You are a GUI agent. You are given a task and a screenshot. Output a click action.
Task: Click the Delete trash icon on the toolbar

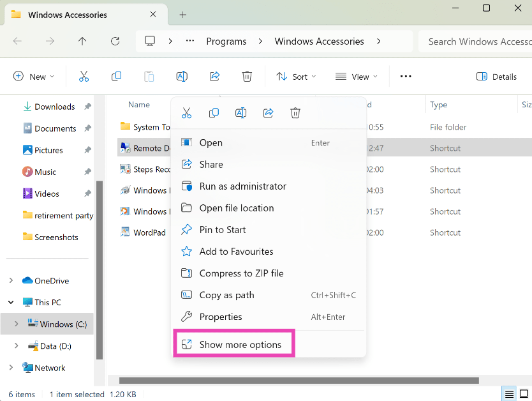click(x=247, y=76)
